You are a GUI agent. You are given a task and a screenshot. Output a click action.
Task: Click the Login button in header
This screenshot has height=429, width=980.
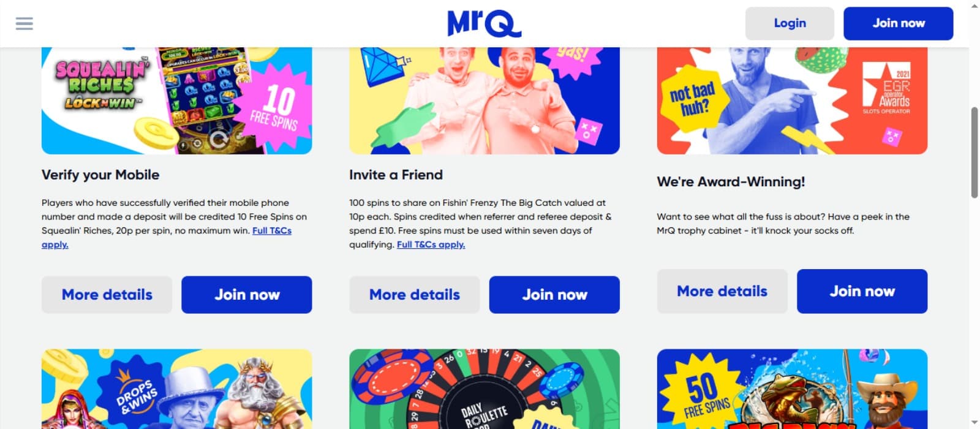(790, 23)
